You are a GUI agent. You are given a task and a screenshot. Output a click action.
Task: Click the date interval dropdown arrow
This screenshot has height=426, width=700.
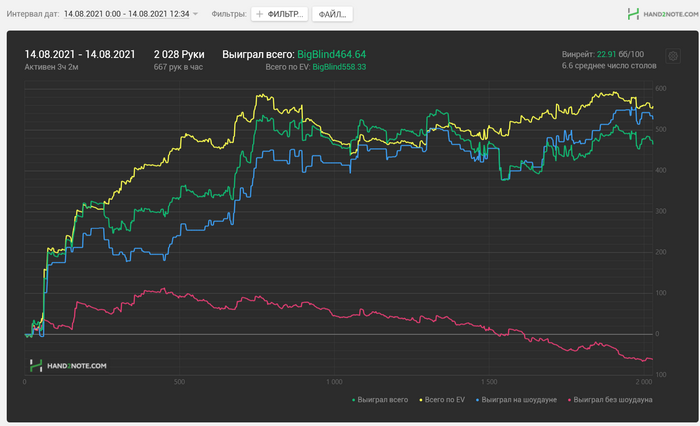tap(195, 14)
